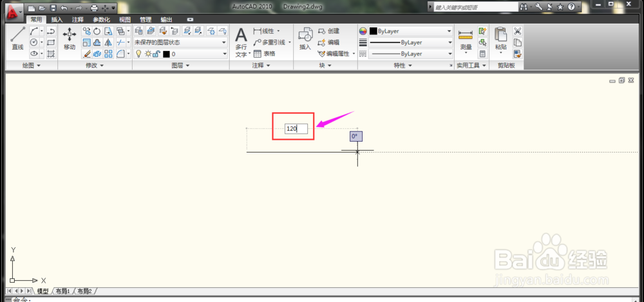This screenshot has height=302, width=644.
Task: Expand the 注释 panel
Action: pos(261,65)
